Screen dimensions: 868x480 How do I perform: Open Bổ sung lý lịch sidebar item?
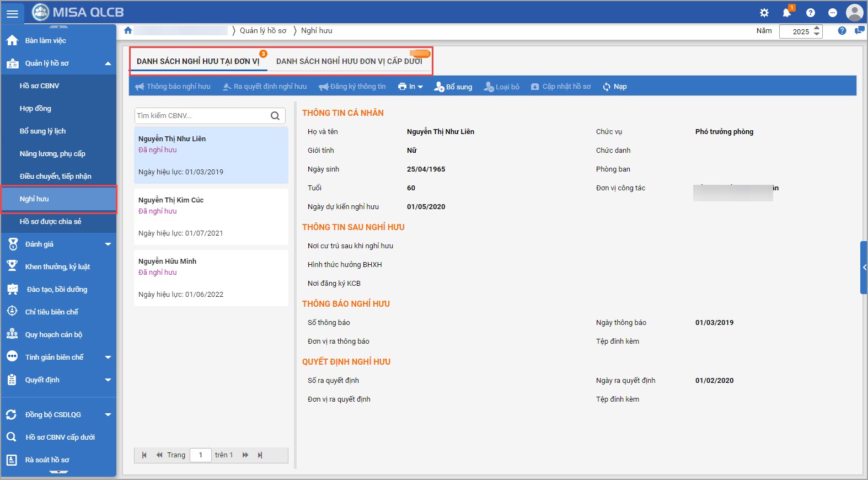58,131
